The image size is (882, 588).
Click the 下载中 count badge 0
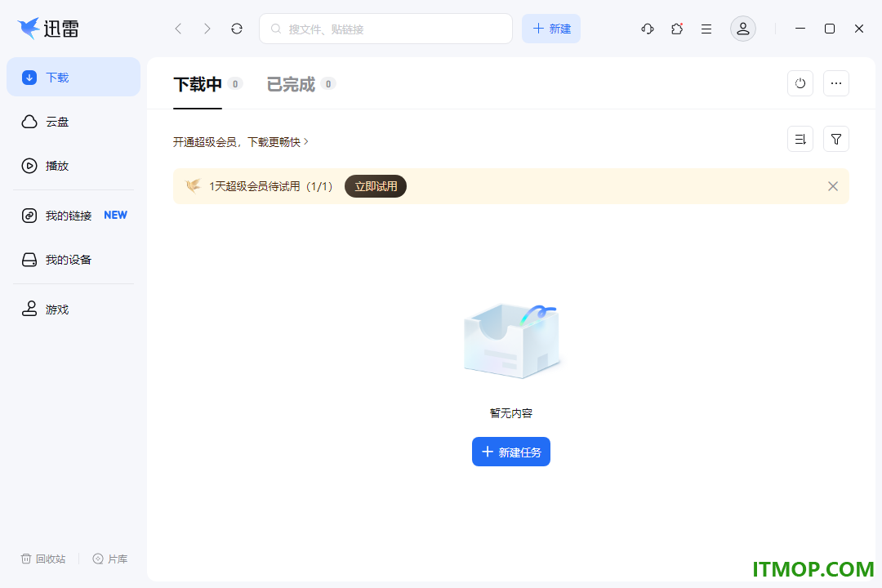click(235, 84)
